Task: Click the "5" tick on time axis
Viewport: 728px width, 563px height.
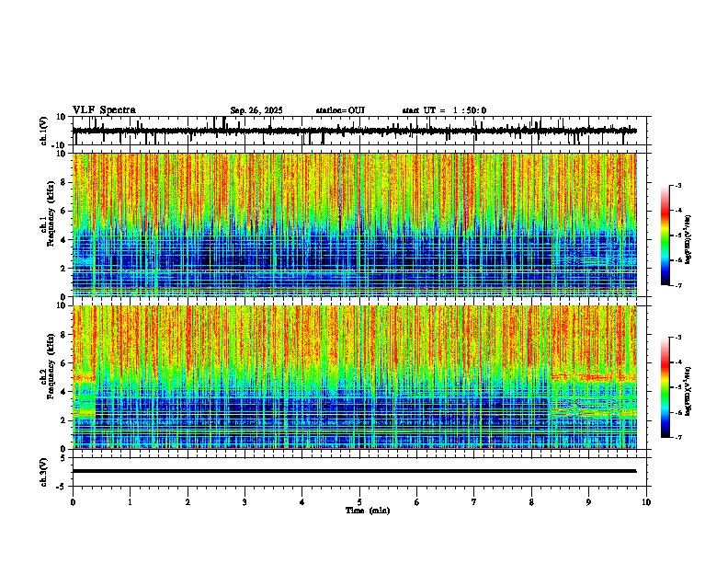Action: (359, 502)
